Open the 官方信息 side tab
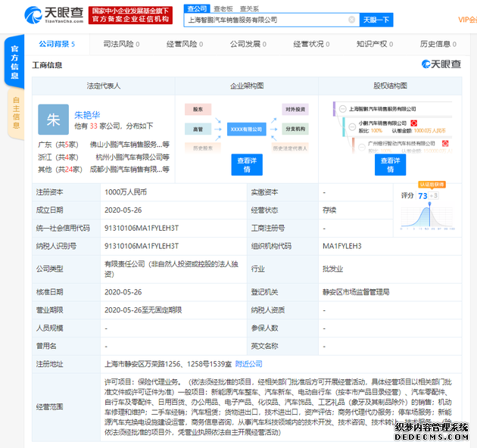The height and width of the screenshot is (448, 477). (x=14, y=62)
